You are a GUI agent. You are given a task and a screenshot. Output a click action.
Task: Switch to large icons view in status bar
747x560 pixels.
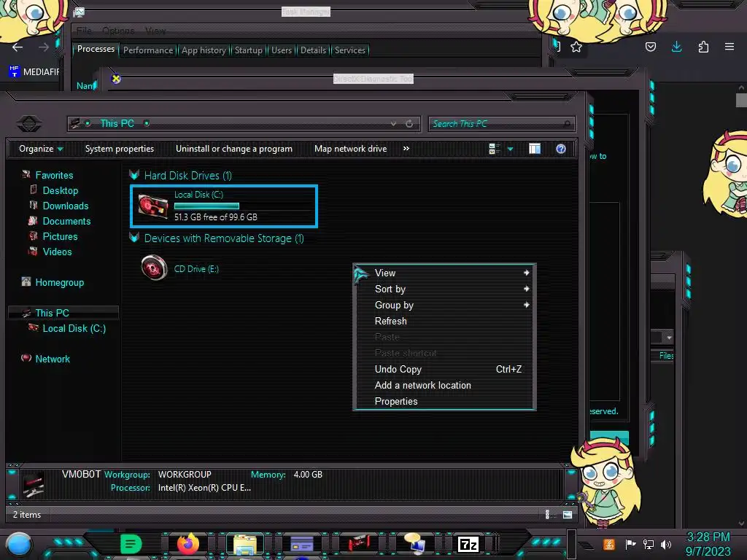click(568, 515)
